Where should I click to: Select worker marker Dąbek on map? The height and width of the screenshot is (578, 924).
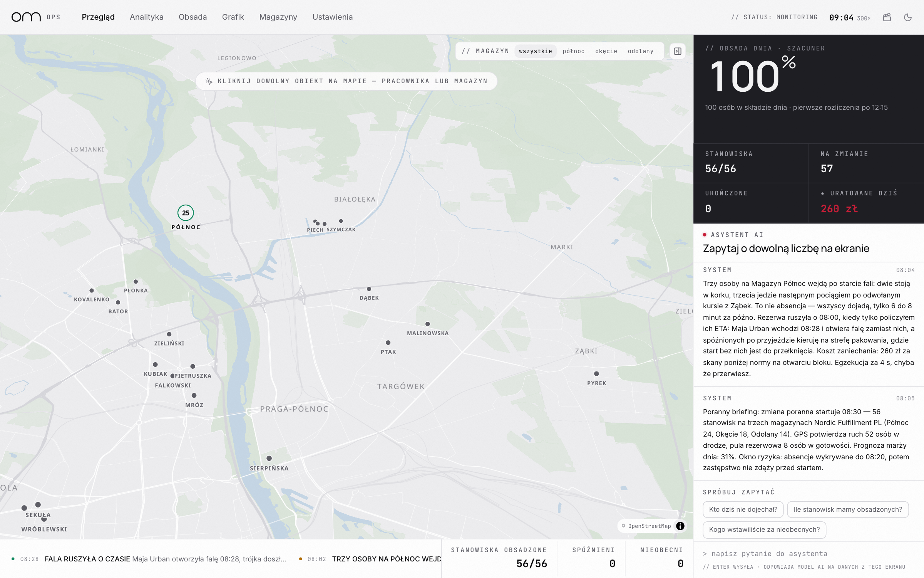tap(369, 289)
